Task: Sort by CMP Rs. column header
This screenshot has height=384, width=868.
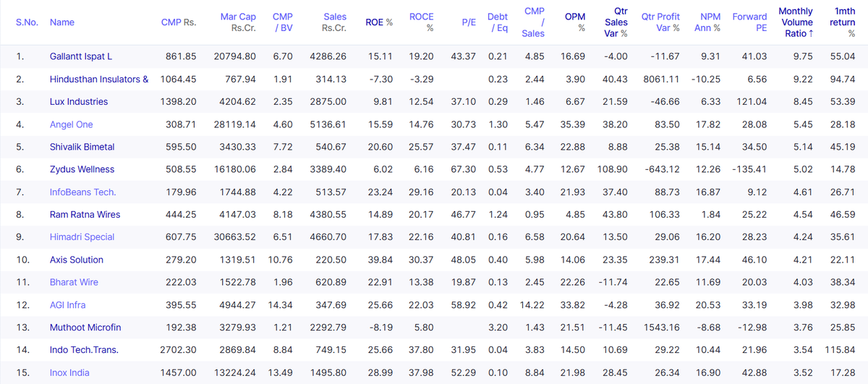Action: pyautogui.click(x=179, y=22)
